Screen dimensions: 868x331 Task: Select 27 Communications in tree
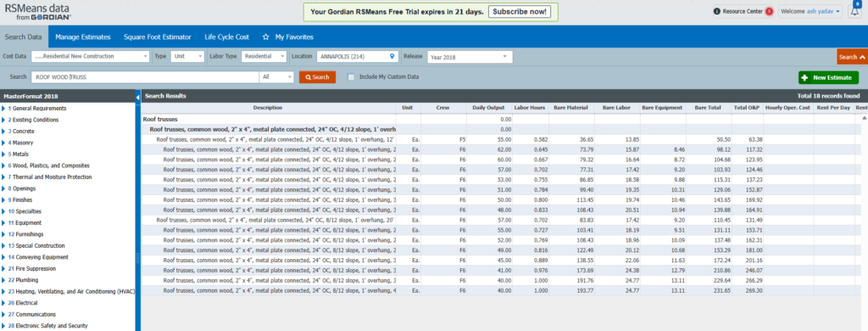point(31,314)
